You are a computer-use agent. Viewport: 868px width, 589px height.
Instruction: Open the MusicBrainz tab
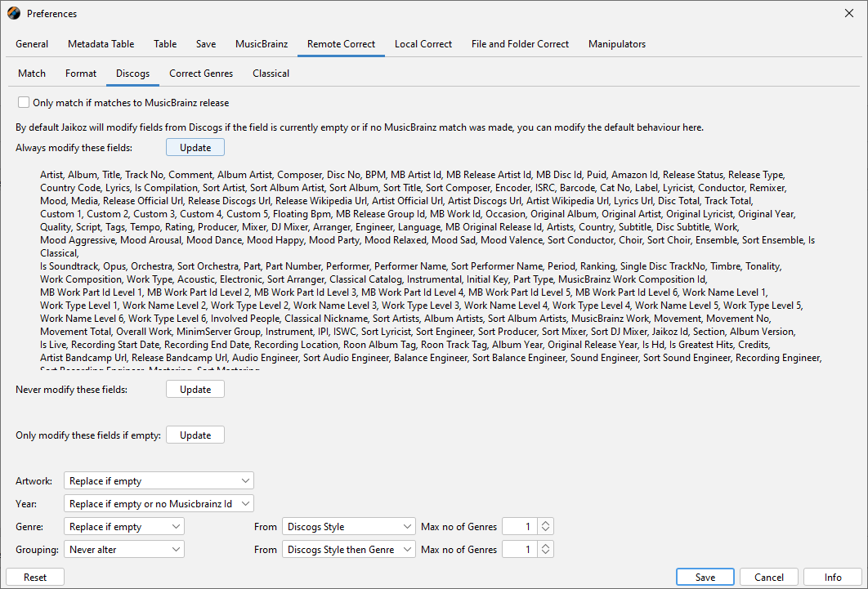(262, 44)
